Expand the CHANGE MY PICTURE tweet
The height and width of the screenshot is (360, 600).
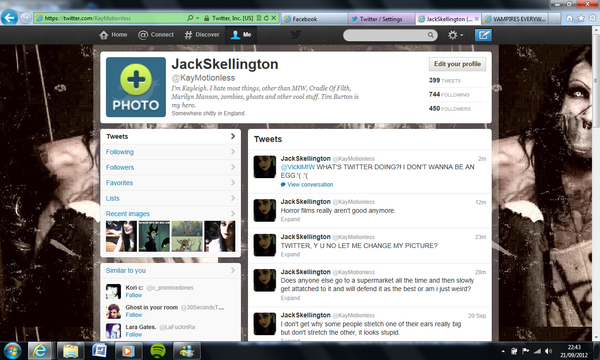290,254
